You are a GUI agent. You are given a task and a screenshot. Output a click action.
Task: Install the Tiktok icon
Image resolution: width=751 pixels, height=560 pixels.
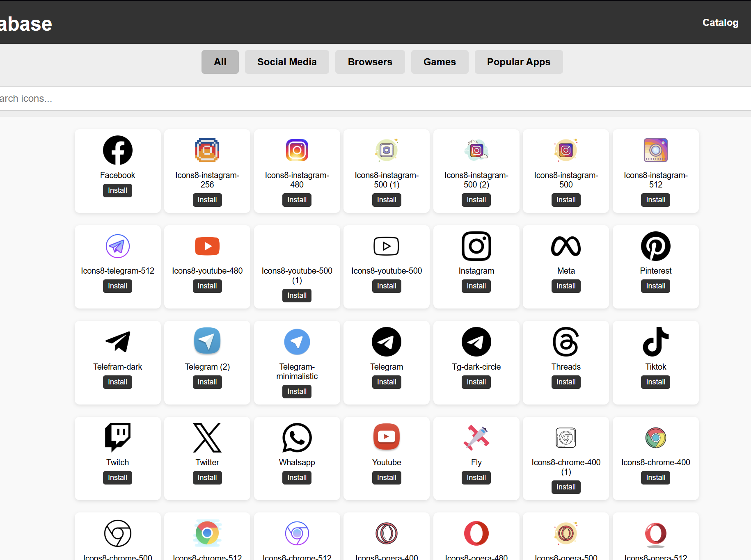(x=655, y=382)
